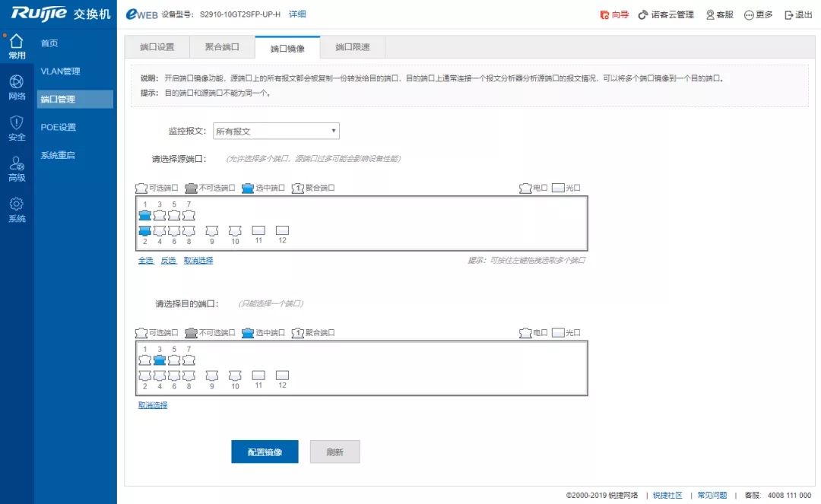
Task: Open 详细 device details link
Action: (297, 14)
